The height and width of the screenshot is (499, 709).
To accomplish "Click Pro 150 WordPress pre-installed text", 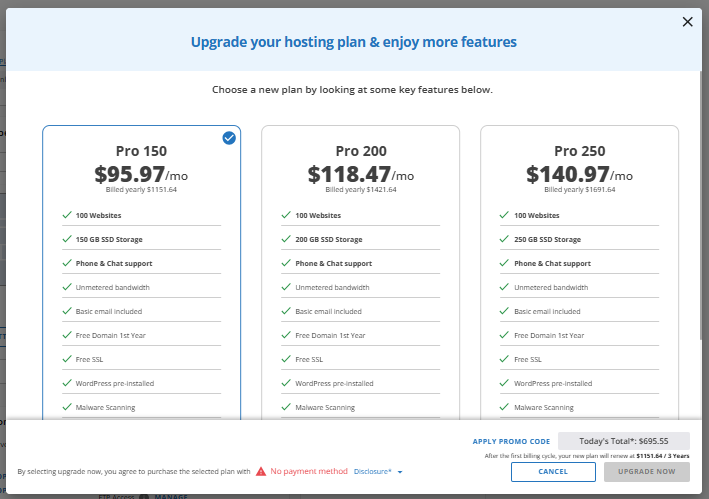I will (x=115, y=383).
